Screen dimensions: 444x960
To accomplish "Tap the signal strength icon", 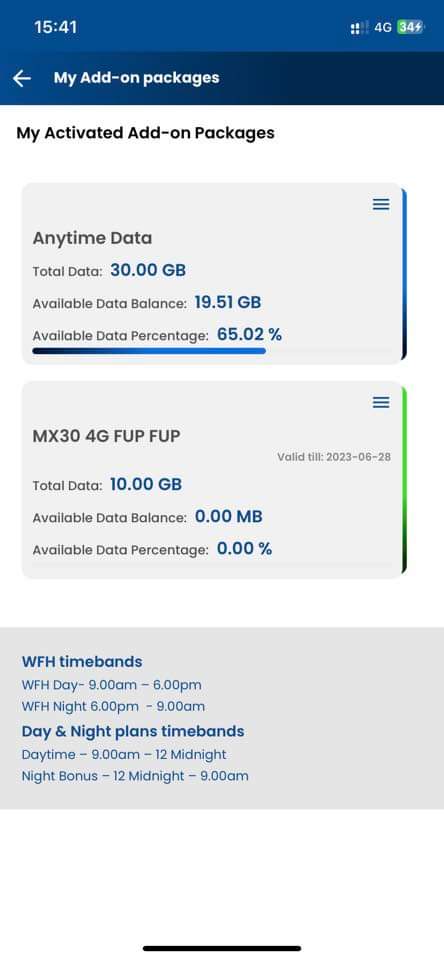I will point(359,28).
